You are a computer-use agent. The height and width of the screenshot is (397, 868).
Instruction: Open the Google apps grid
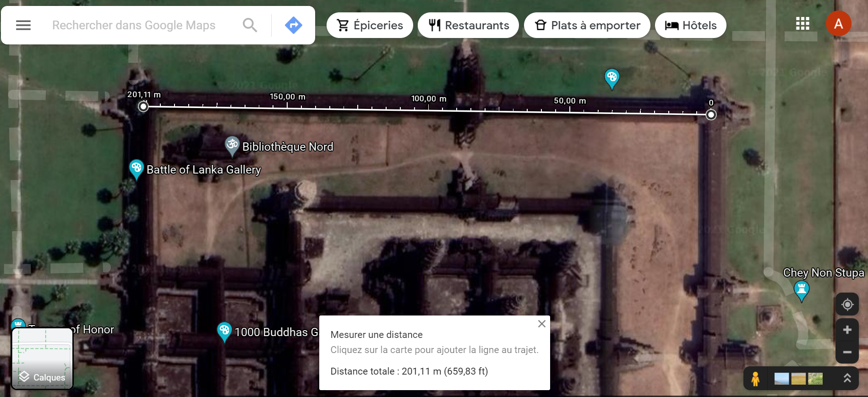(x=802, y=24)
